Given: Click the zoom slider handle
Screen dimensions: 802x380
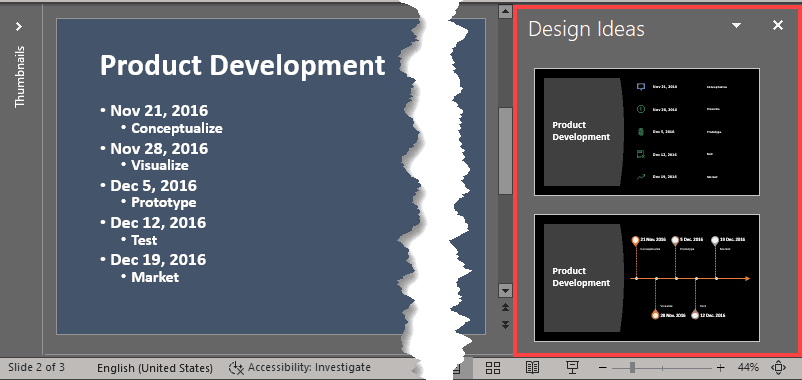Looking at the screenshot, I should (x=633, y=368).
